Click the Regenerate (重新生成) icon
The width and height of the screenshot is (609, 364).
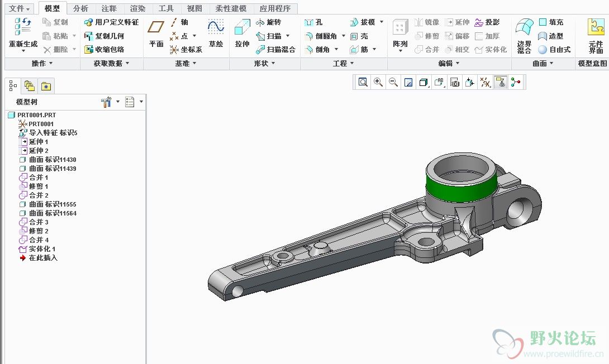23,26
